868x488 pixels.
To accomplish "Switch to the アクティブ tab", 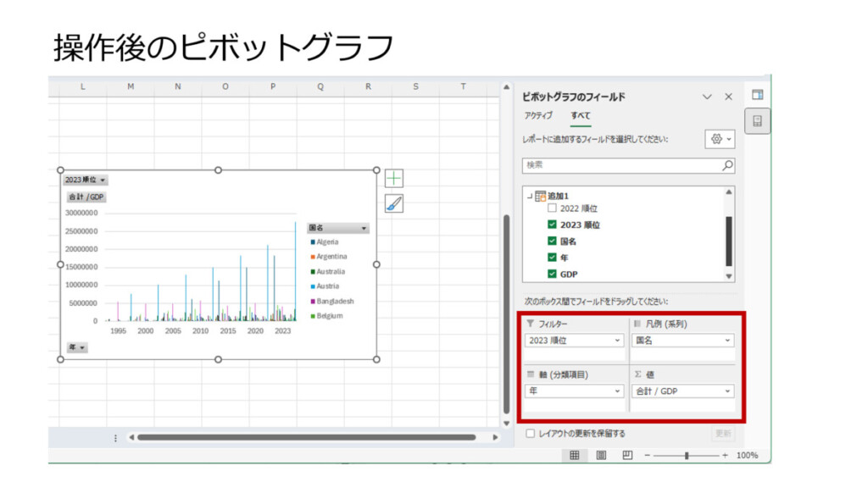I will pyautogui.click(x=538, y=116).
